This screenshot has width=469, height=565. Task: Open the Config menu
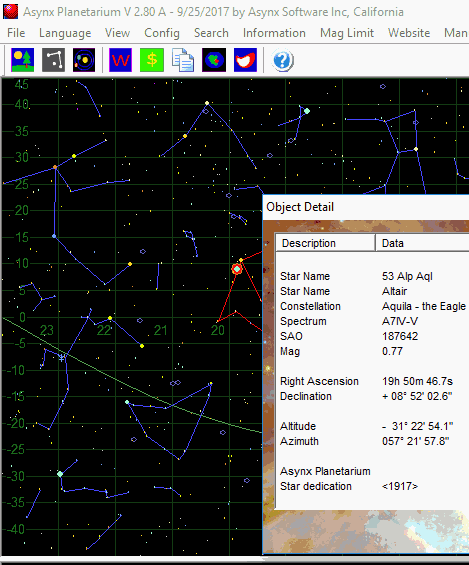162,33
